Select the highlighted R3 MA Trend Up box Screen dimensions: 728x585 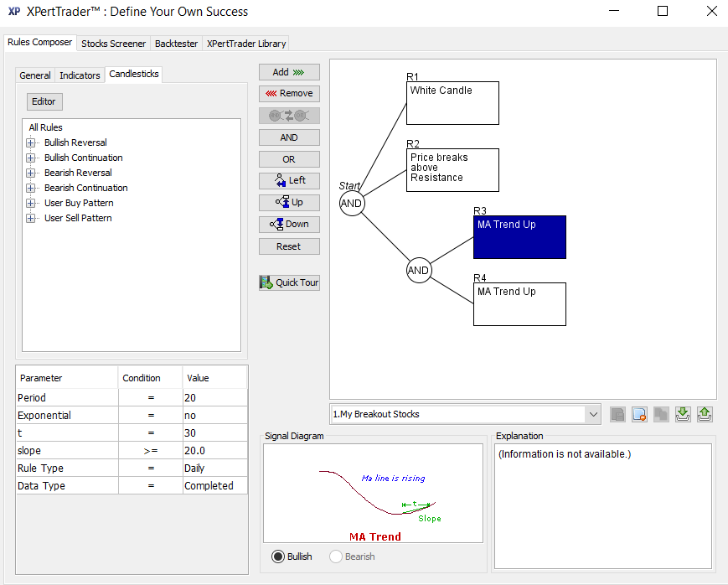pos(519,237)
